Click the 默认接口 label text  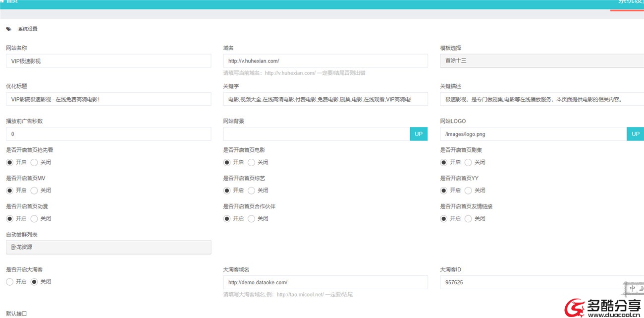[16, 314]
